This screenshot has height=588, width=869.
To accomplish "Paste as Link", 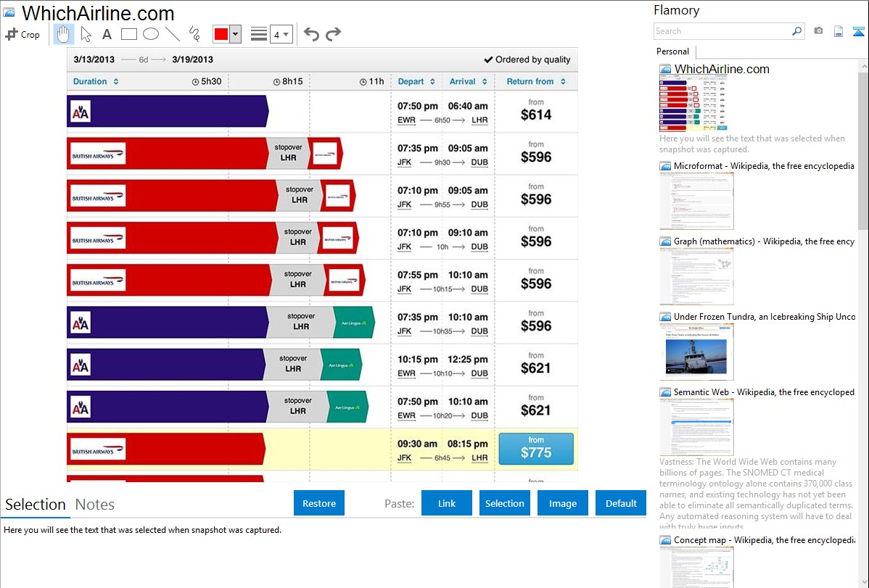I will 447,503.
